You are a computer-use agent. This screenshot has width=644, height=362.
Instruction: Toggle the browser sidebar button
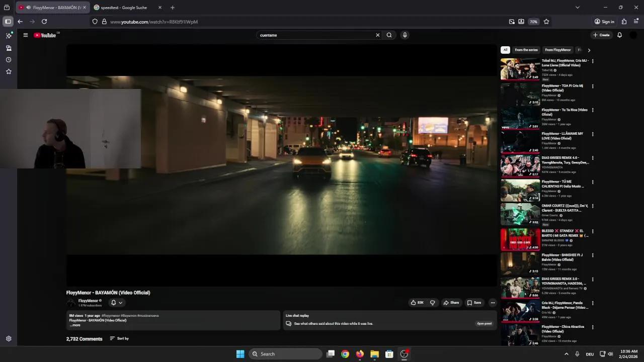[x=8, y=22]
